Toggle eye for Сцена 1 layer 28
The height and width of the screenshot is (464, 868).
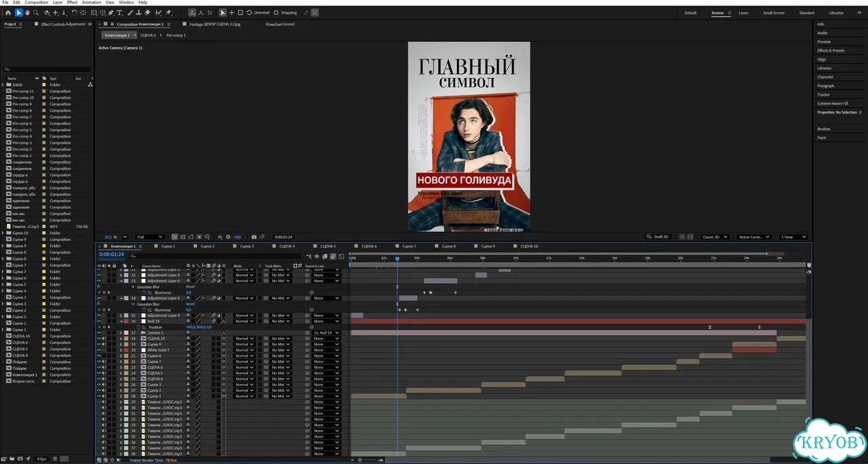click(x=98, y=396)
